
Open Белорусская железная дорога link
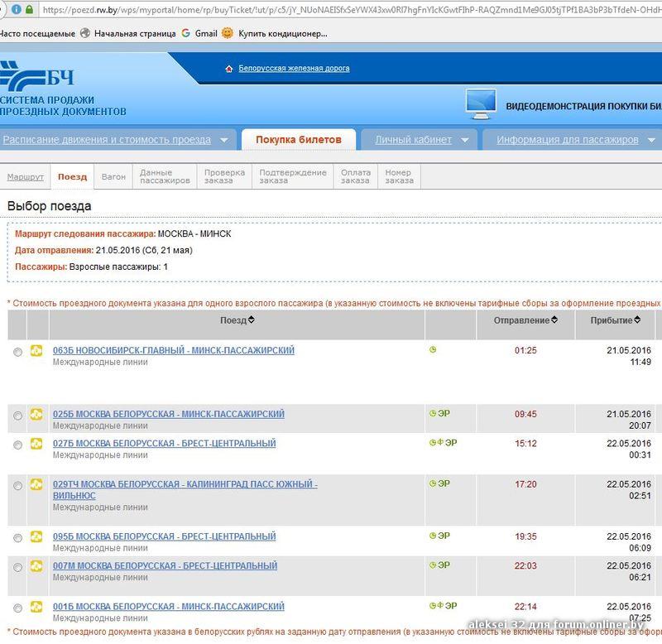(294, 69)
